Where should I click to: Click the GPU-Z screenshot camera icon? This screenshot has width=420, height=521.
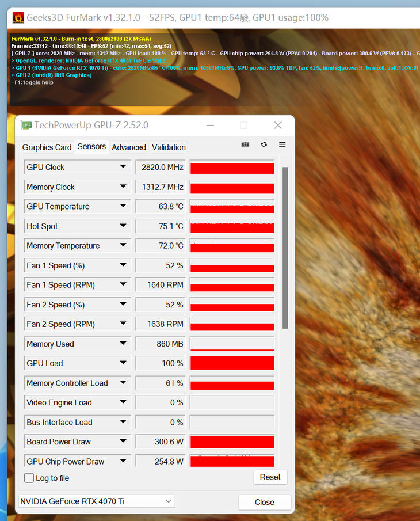[245, 144]
